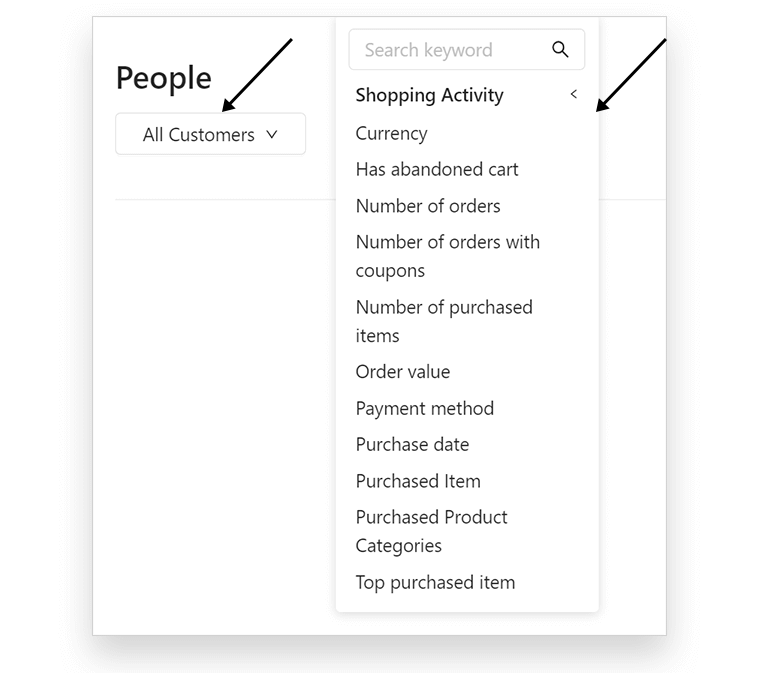
Task: Open the All Customers dropdown
Action: click(211, 134)
